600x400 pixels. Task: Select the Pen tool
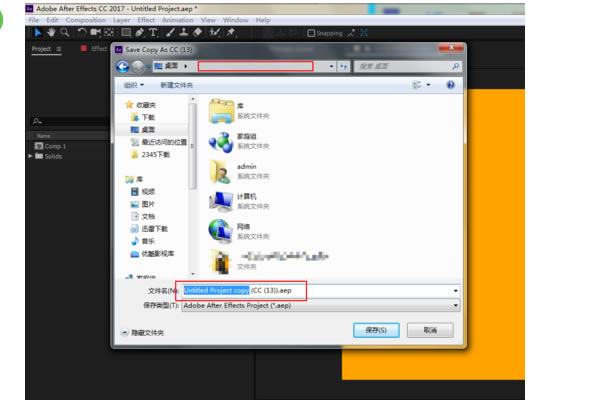pyautogui.click(x=140, y=33)
